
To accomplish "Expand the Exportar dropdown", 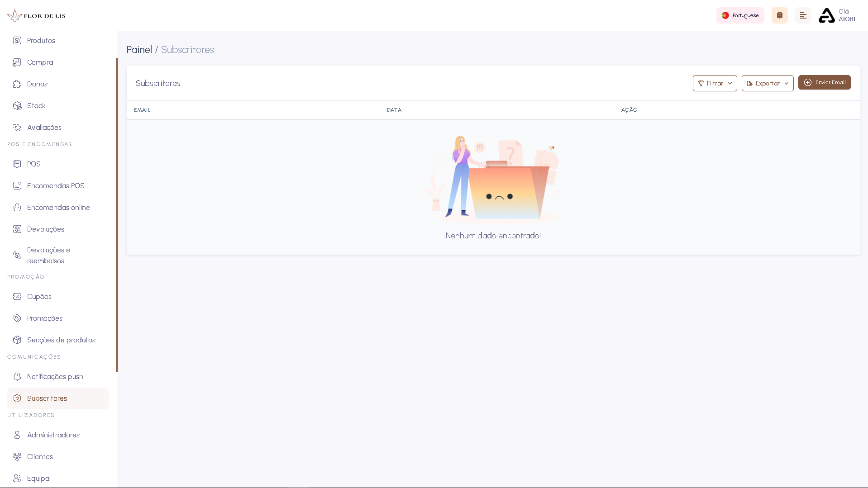I will click(x=767, y=83).
